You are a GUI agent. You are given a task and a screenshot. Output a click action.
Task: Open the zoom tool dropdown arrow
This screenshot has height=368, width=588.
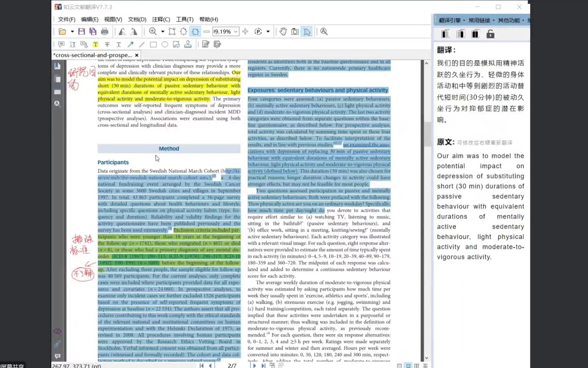coord(163,32)
